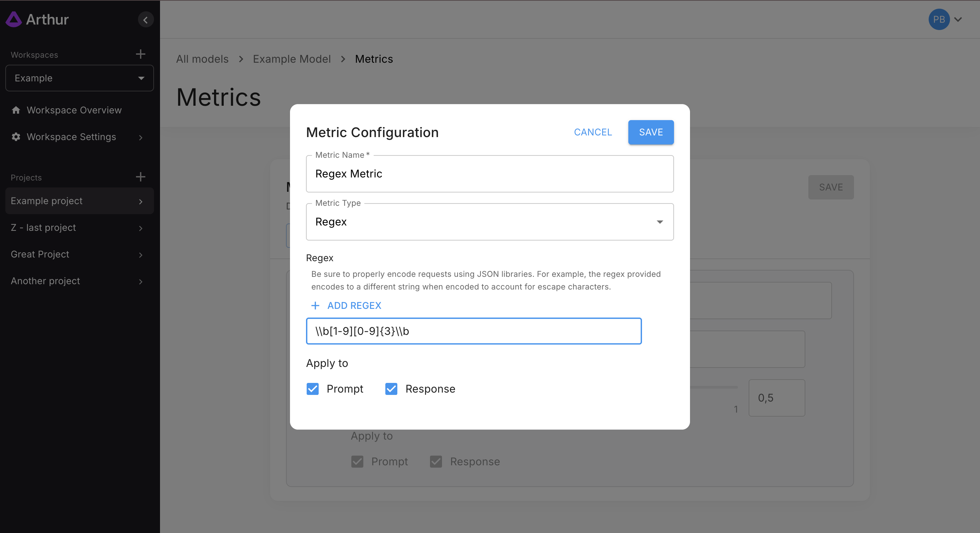Click the Workspace Overview home icon
Viewport: 980px width, 533px height.
16,110
